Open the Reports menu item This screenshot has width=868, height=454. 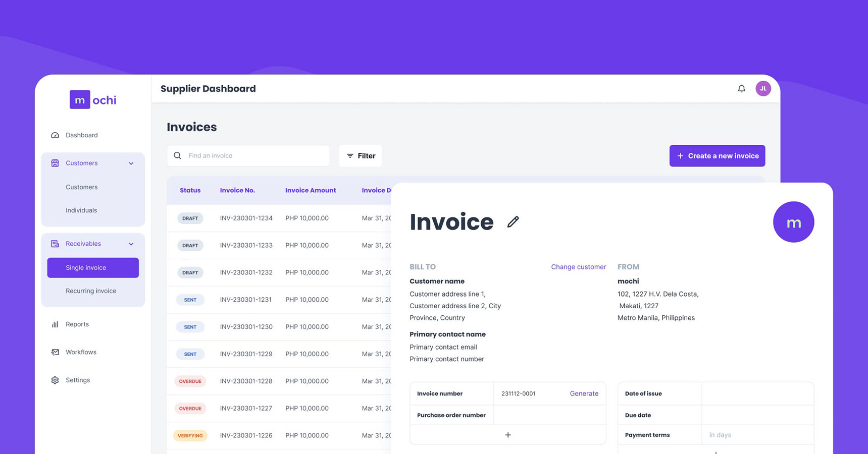(x=77, y=324)
